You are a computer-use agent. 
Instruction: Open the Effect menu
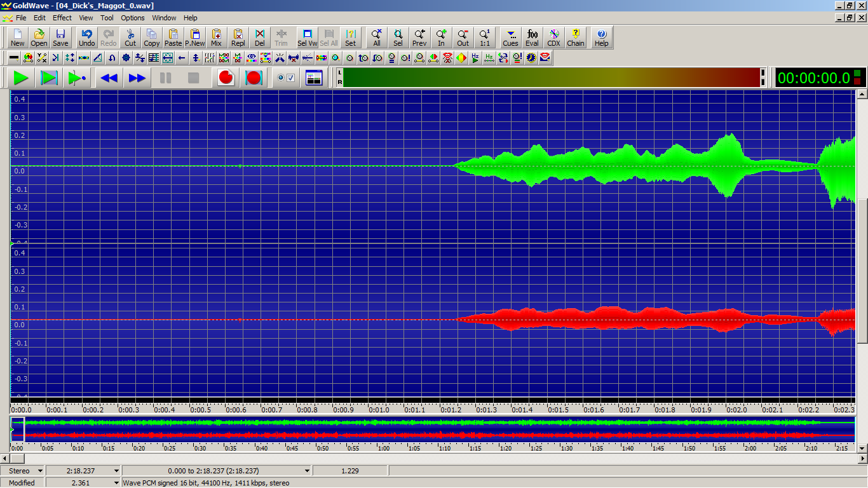coord(62,18)
